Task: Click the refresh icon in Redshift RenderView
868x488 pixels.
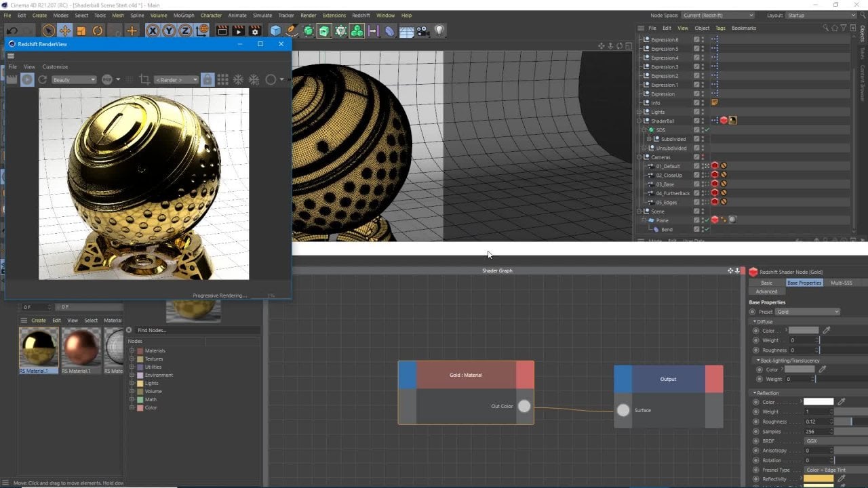Action: pos(42,80)
